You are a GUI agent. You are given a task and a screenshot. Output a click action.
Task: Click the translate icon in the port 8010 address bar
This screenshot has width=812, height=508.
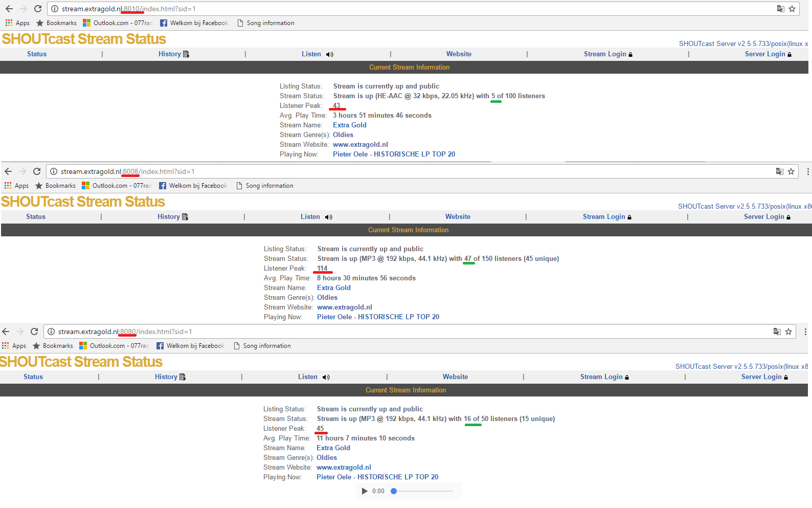point(780,9)
